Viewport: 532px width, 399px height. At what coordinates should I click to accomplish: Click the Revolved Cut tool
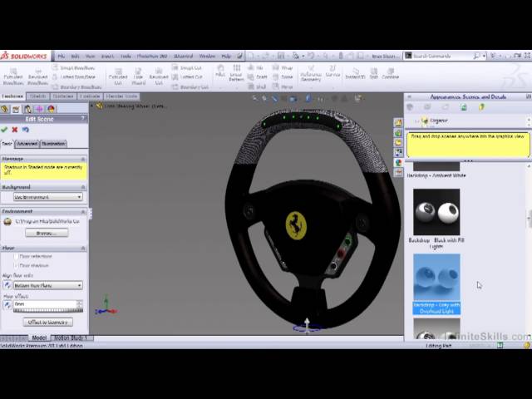tap(159, 76)
